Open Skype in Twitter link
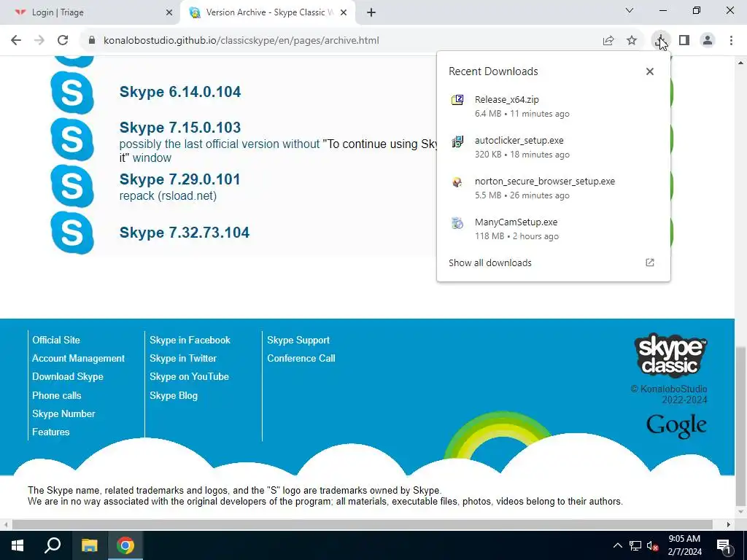The image size is (747, 560). (x=183, y=358)
